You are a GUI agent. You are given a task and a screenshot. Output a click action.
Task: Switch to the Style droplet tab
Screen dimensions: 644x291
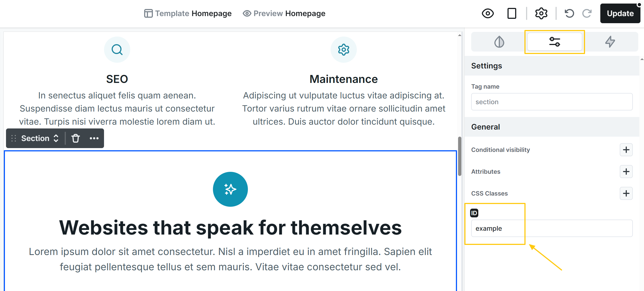(499, 42)
